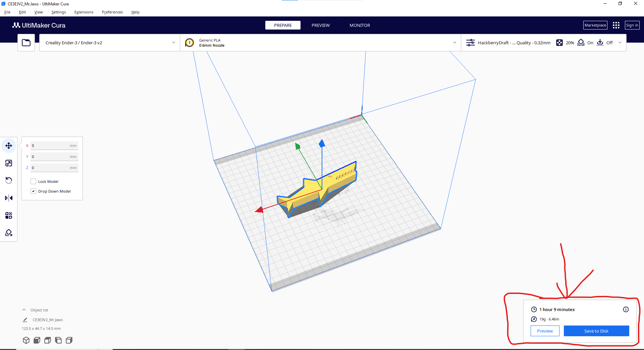Click the red X-axis move arrow

[259, 210]
